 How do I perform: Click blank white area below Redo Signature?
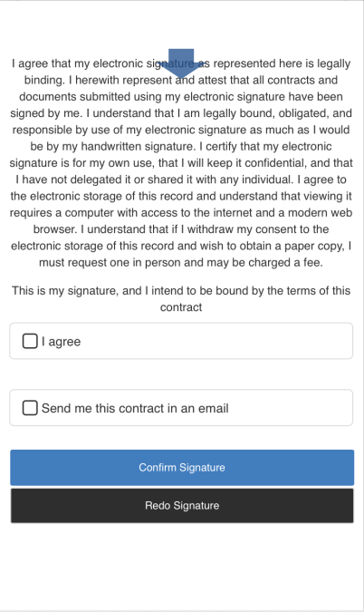[x=182, y=566]
